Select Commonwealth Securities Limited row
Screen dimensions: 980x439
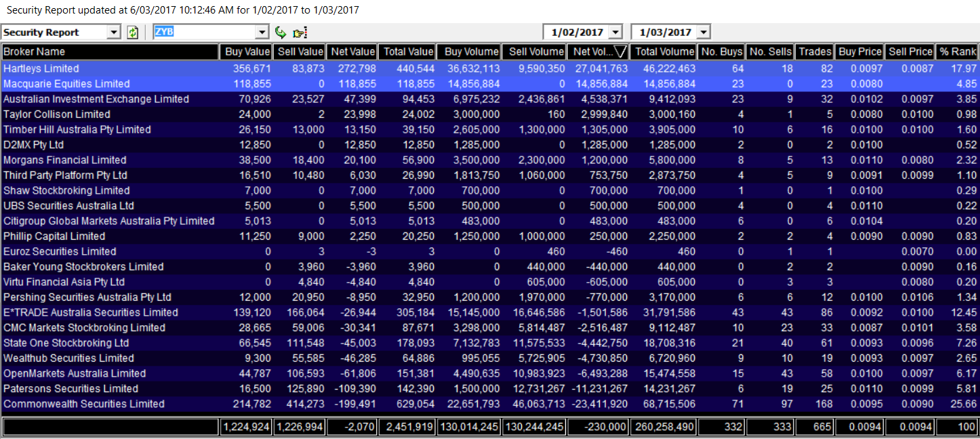[490, 404]
